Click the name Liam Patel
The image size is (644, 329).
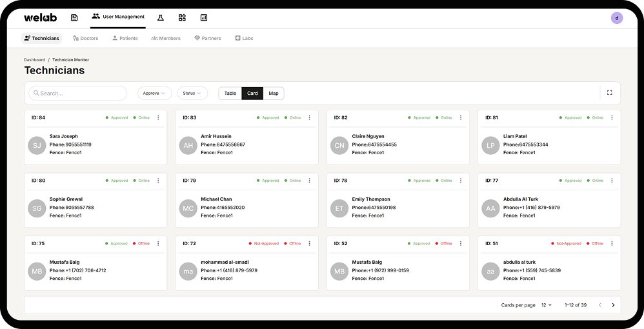[515, 136]
